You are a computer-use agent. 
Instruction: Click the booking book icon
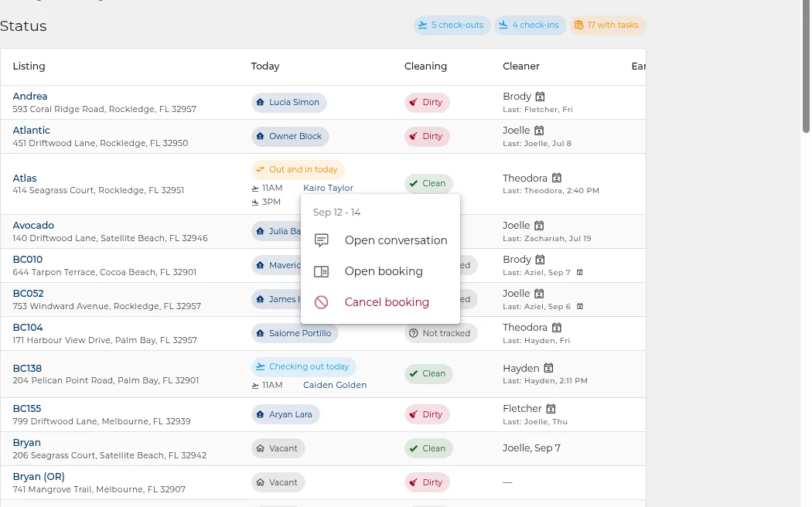click(x=321, y=271)
